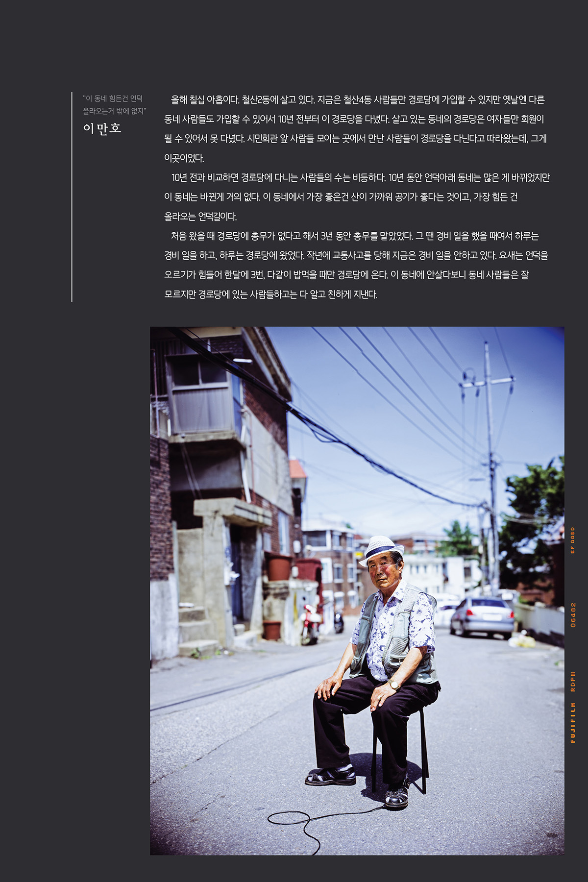The image size is (588, 882).
Task: Click the white vertical line beside the quote
Action: coord(72,197)
